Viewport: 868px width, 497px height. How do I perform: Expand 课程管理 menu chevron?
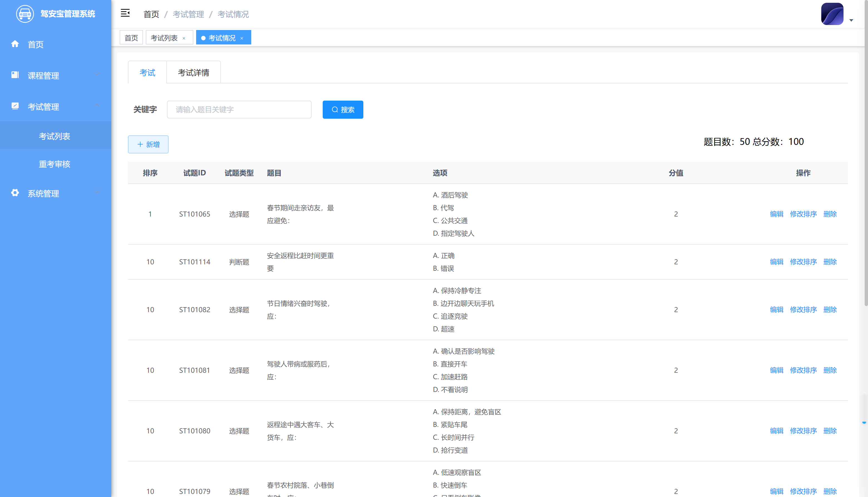(x=97, y=74)
